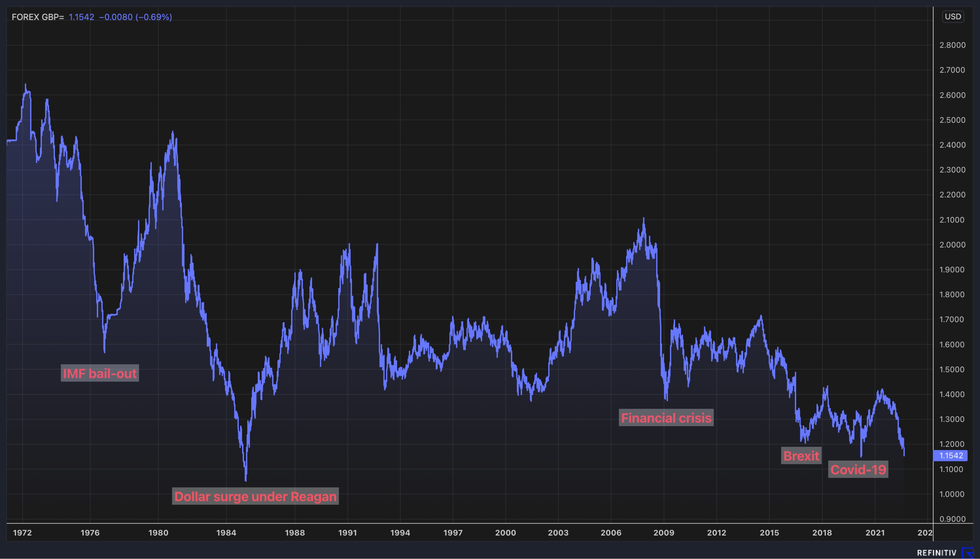Screen dimensions: 980x559
Task: Click the 1.6000 price axis label
Action: click(952, 344)
